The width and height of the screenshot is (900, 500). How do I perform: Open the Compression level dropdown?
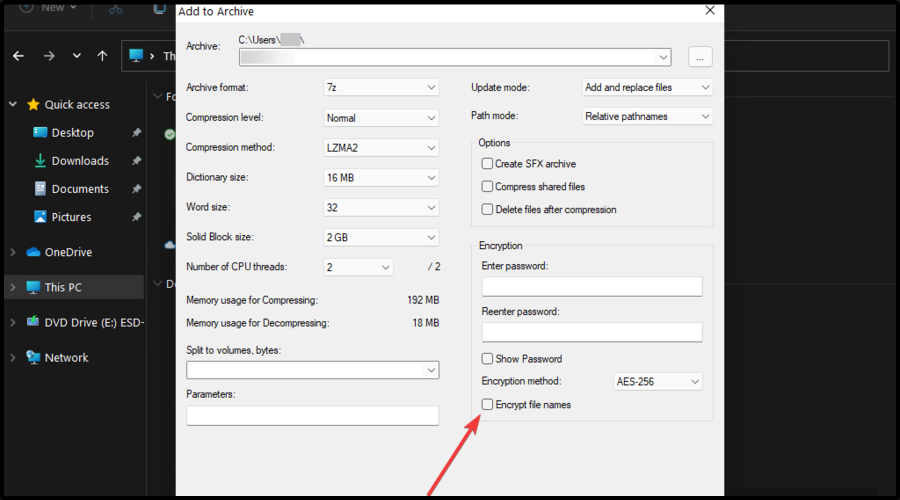[x=381, y=118]
